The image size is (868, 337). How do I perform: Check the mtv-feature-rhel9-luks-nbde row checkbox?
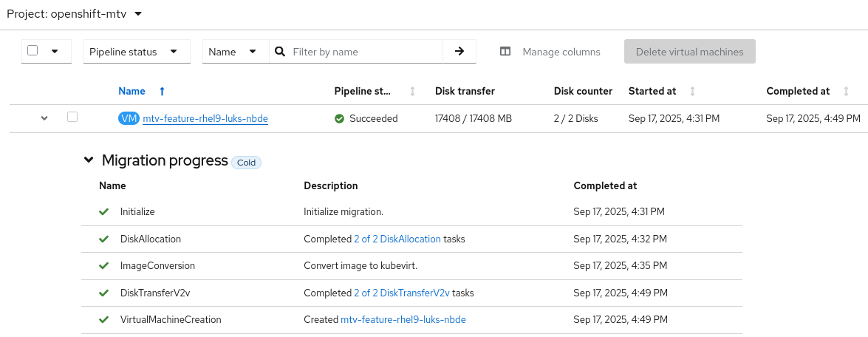[72, 117]
